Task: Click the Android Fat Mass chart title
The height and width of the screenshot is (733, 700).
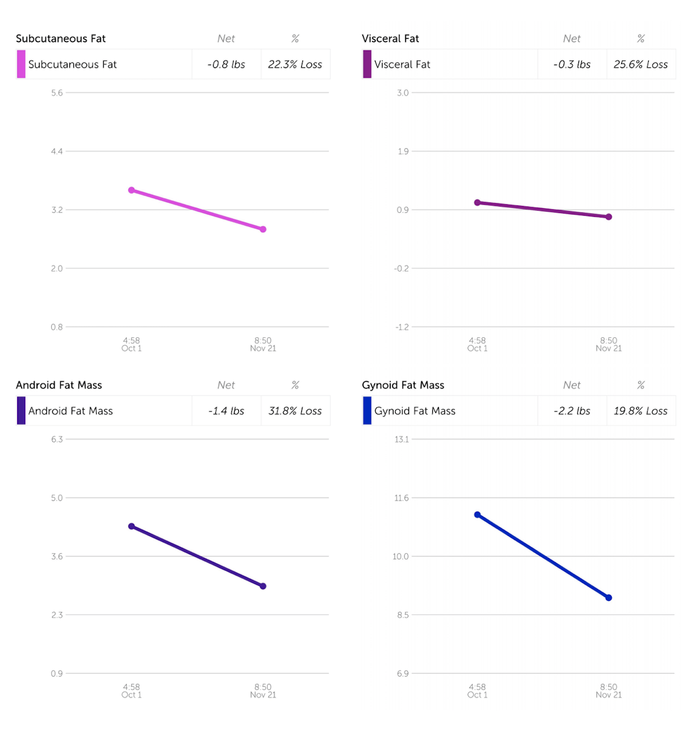Action: coord(59,385)
